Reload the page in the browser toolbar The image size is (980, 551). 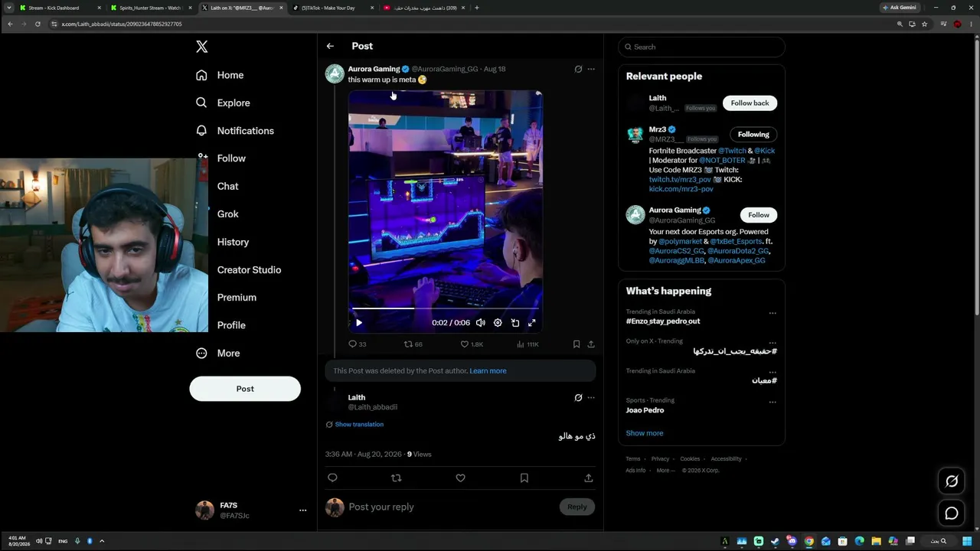point(38,24)
